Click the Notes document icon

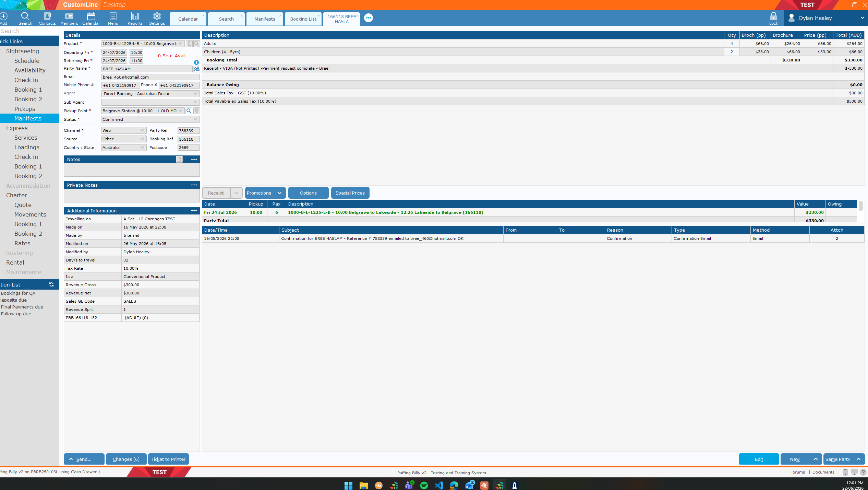point(179,159)
